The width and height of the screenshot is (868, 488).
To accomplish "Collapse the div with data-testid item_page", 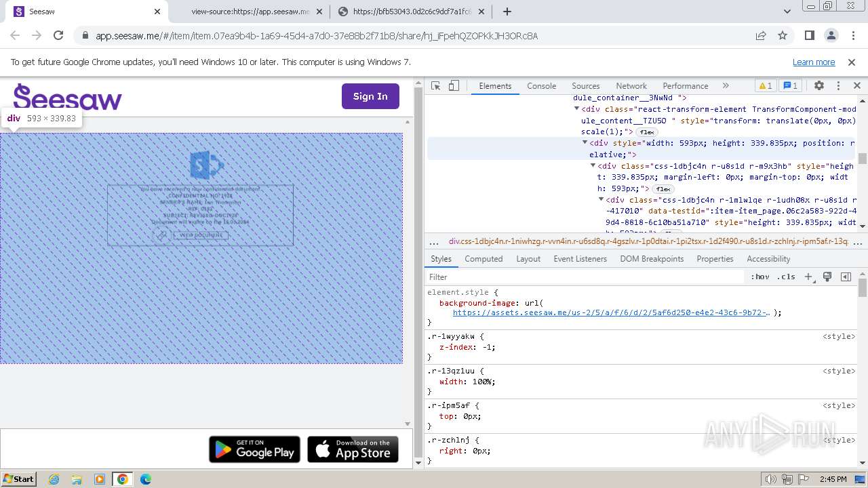I will [601, 200].
